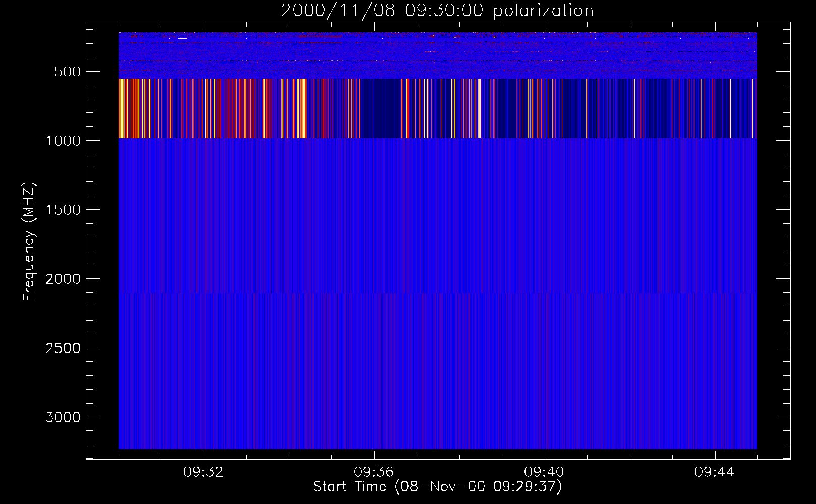Click the 2500 frequency tick label
The height and width of the screenshot is (504, 816).
click(63, 348)
